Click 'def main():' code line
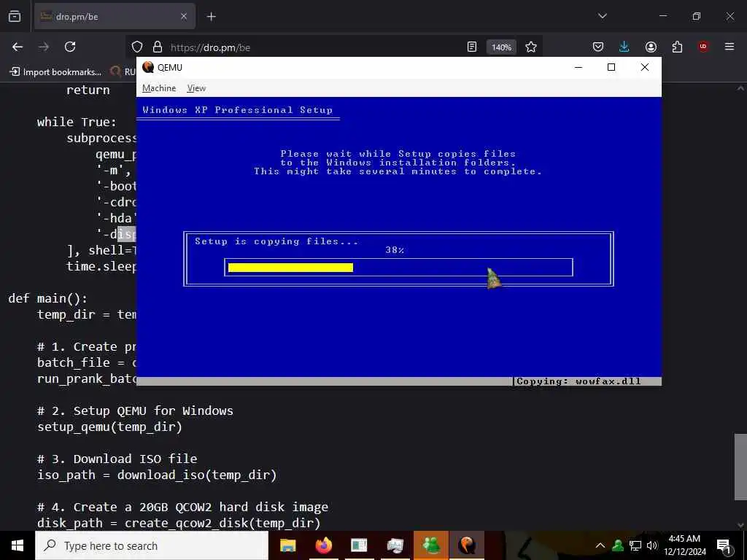This screenshot has height=560, width=747. 47,298
